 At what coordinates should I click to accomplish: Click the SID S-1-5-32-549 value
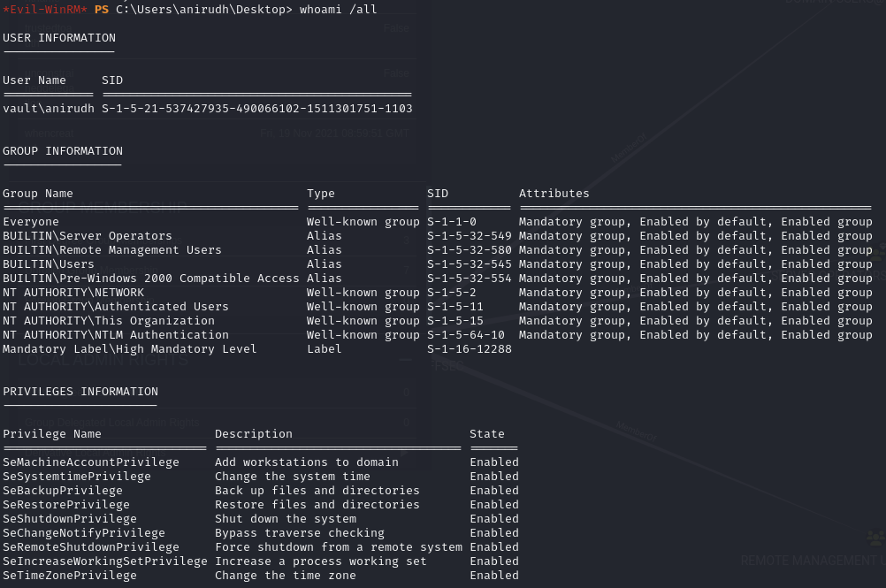(469, 236)
